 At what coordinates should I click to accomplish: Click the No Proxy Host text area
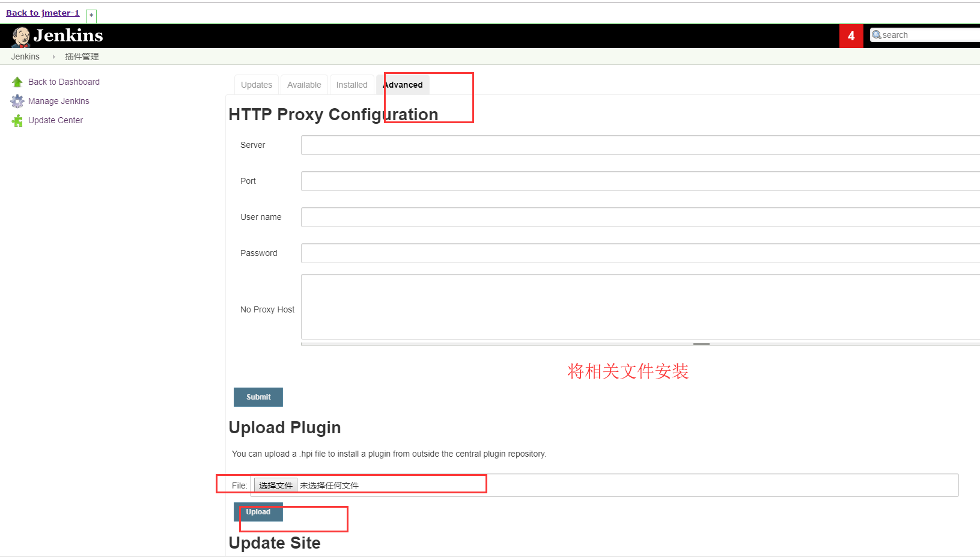pos(541,308)
